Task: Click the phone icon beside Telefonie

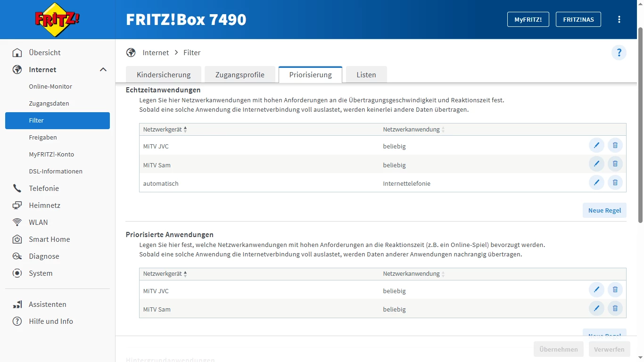Action: (17, 188)
